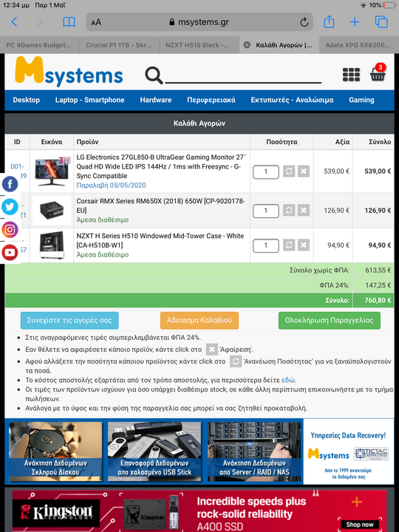This screenshot has height=532, width=399.
Task: Open LG 27GL850-B product link
Action: pos(161,166)
